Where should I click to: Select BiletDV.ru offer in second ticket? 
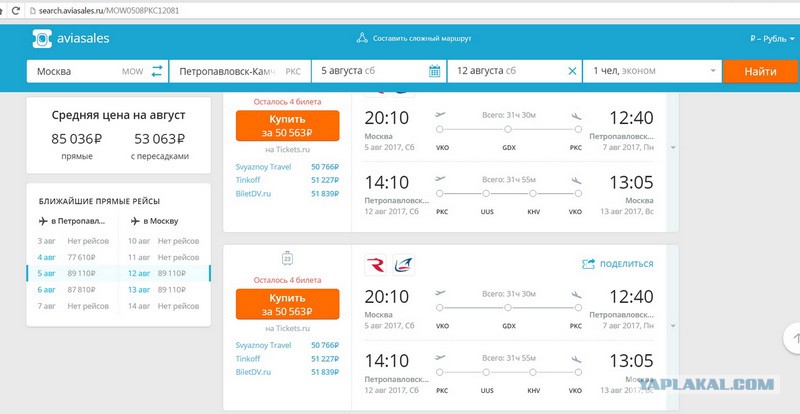[287, 372]
